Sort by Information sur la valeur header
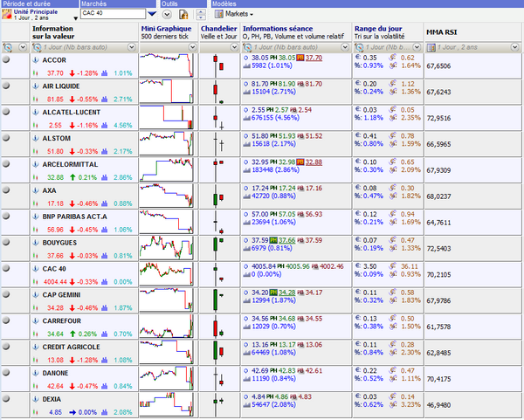The image size is (524, 420). click(84, 32)
